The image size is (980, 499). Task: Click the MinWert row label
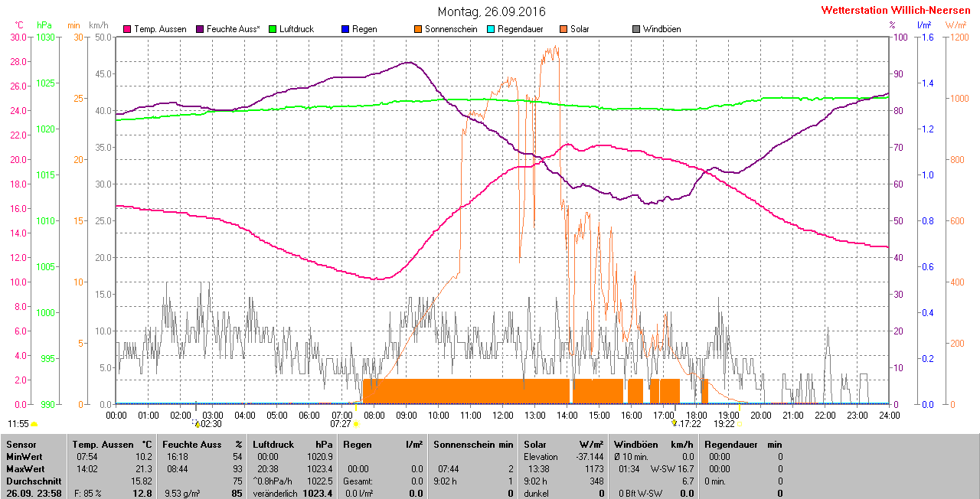click(25, 457)
